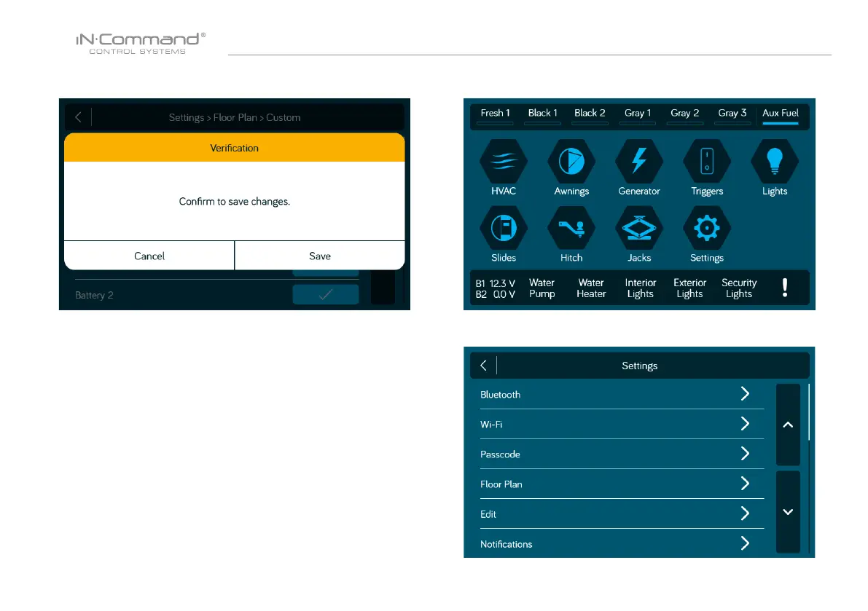Open the Slides icon

click(503, 228)
